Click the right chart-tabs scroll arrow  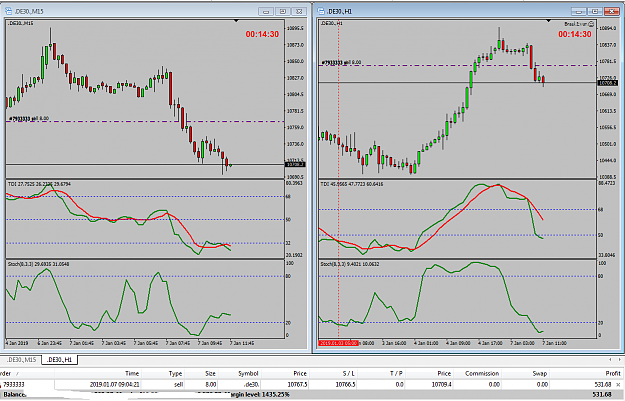[x=619, y=360]
